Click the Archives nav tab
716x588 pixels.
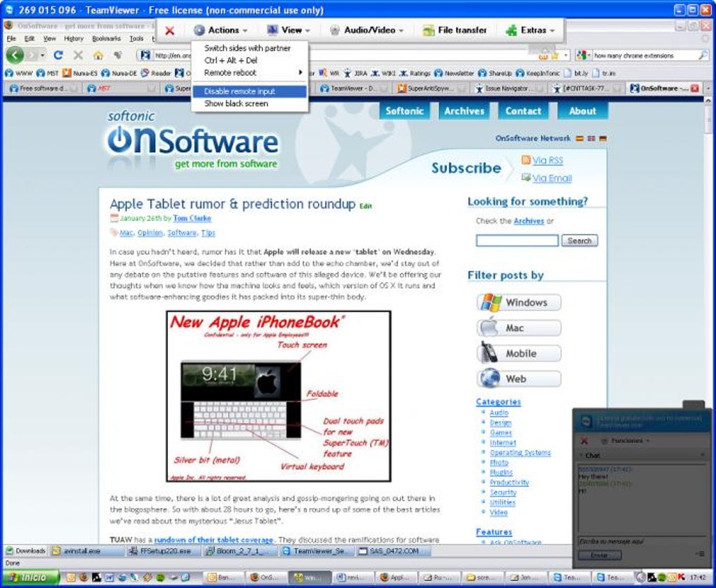pyautogui.click(x=464, y=111)
